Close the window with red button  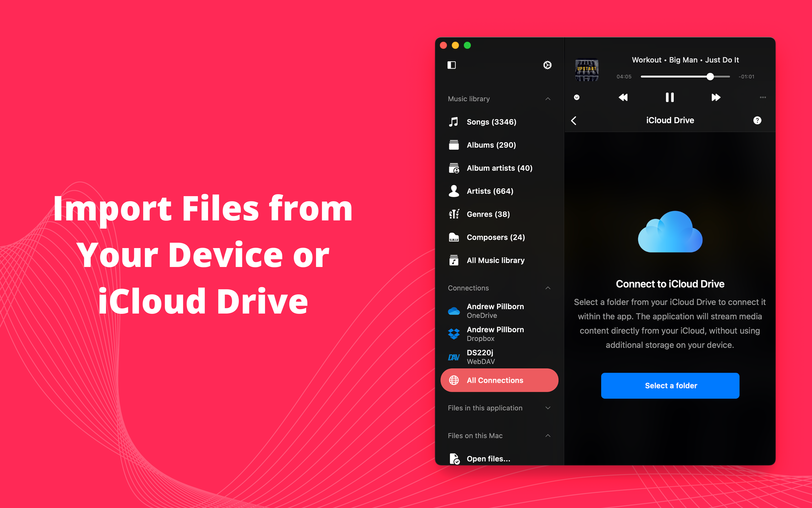[x=443, y=45]
